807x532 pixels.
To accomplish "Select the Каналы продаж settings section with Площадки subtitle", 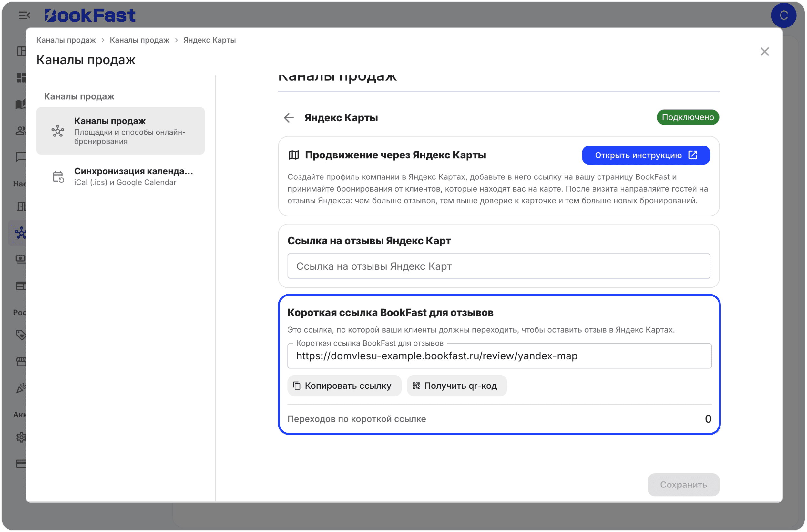I will tap(120, 131).
